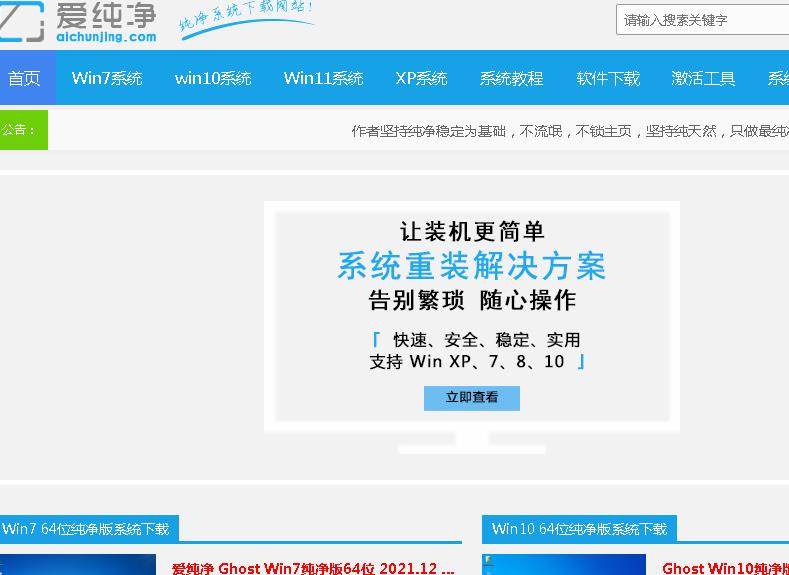Open the Win7 64位纯净版系统下载 section heading

tap(87, 529)
